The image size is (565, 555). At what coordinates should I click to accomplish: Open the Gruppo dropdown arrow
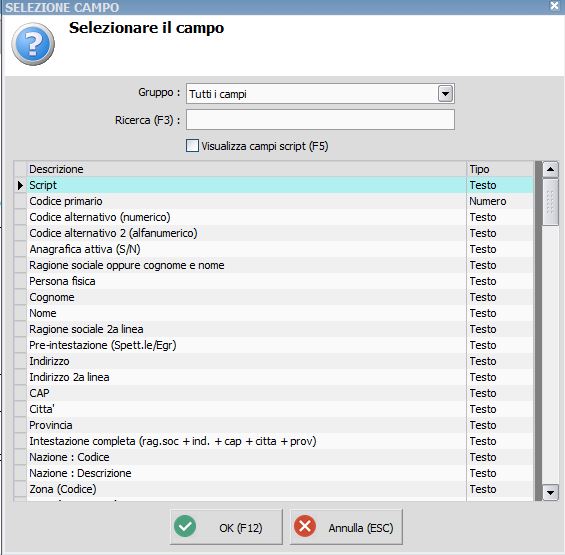(445, 94)
